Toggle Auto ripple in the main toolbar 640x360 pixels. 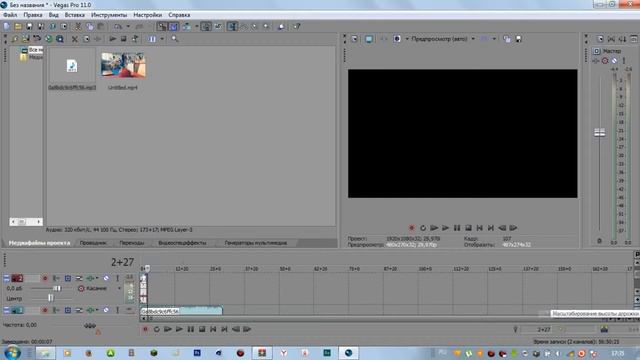click(187, 27)
